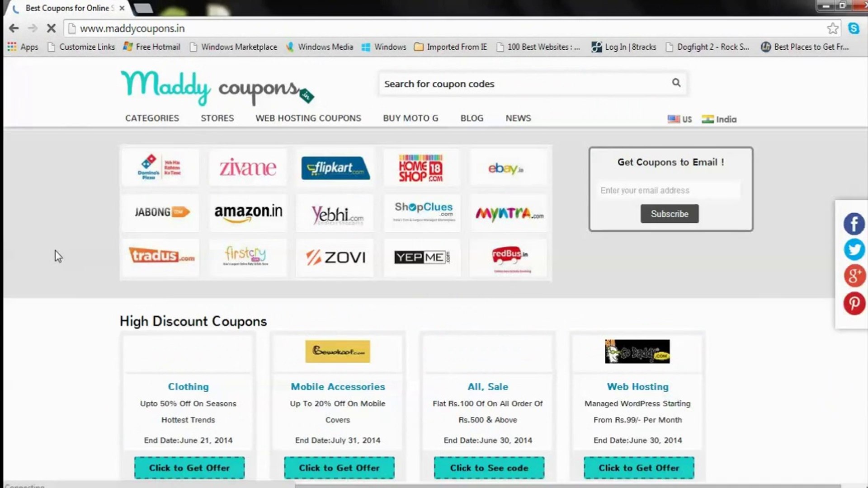The height and width of the screenshot is (488, 868).
Task: Open the Skype extension icon in toolbar
Action: [x=853, y=28]
